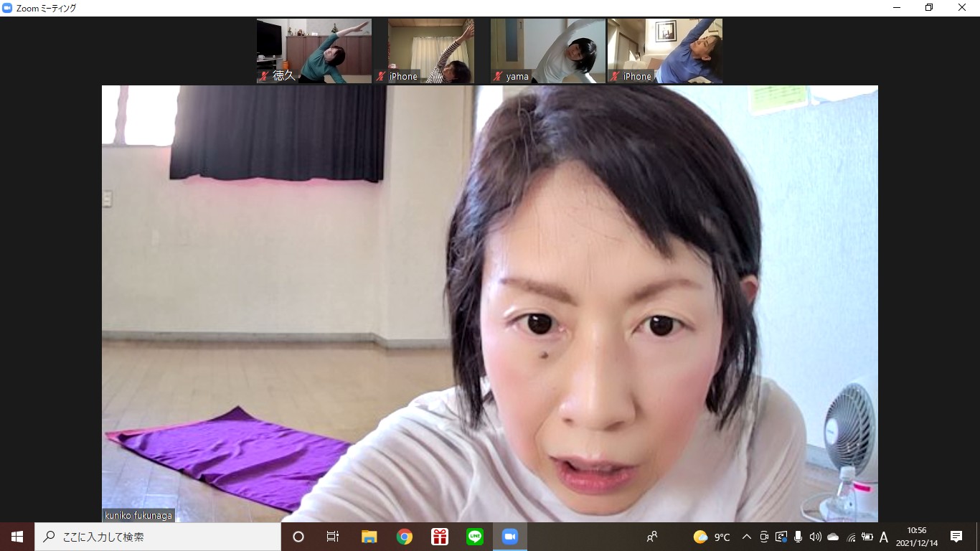Open the LINE app from the taskbar
The height and width of the screenshot is (551, 980).
coord(475,537)
